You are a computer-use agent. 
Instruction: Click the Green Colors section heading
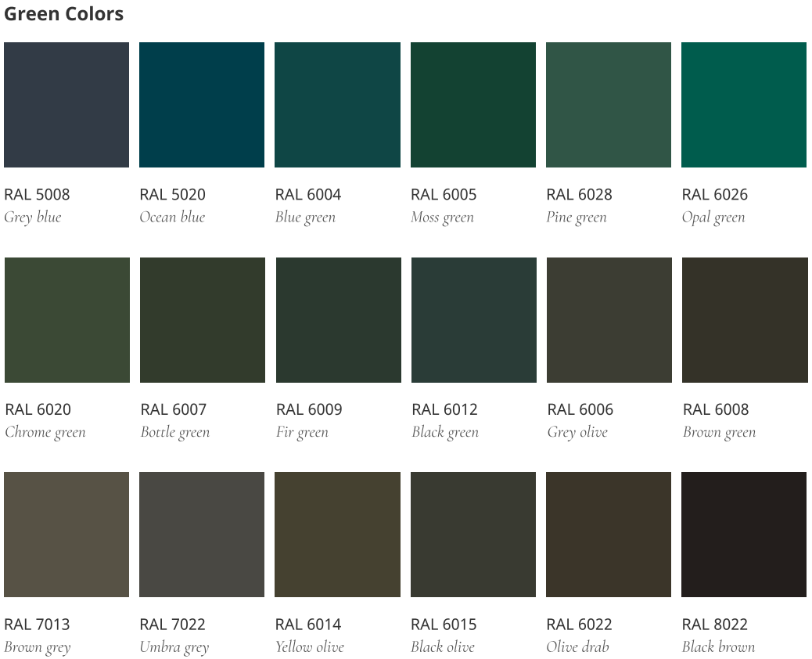click(64, 14)
